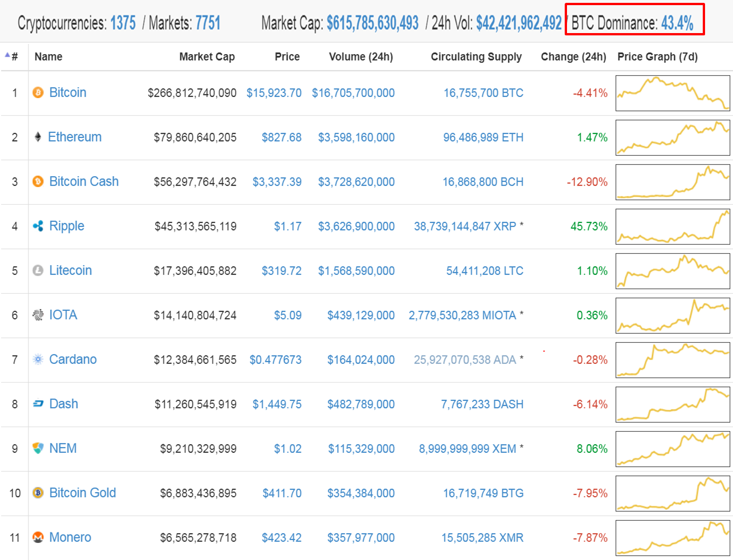Select Monero market cap $6,565,278,718

(x=199, y=538)
